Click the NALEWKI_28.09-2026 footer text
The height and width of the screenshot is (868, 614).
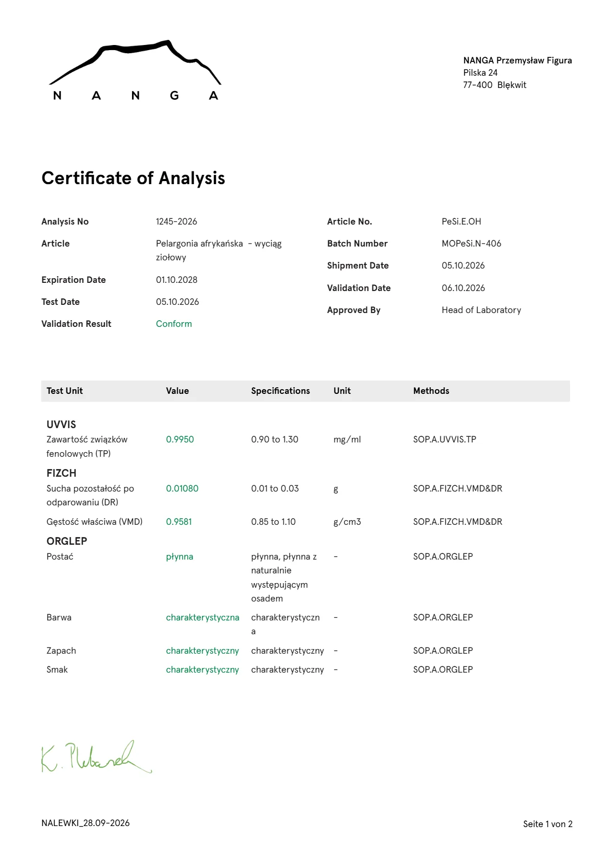[85, 823]
